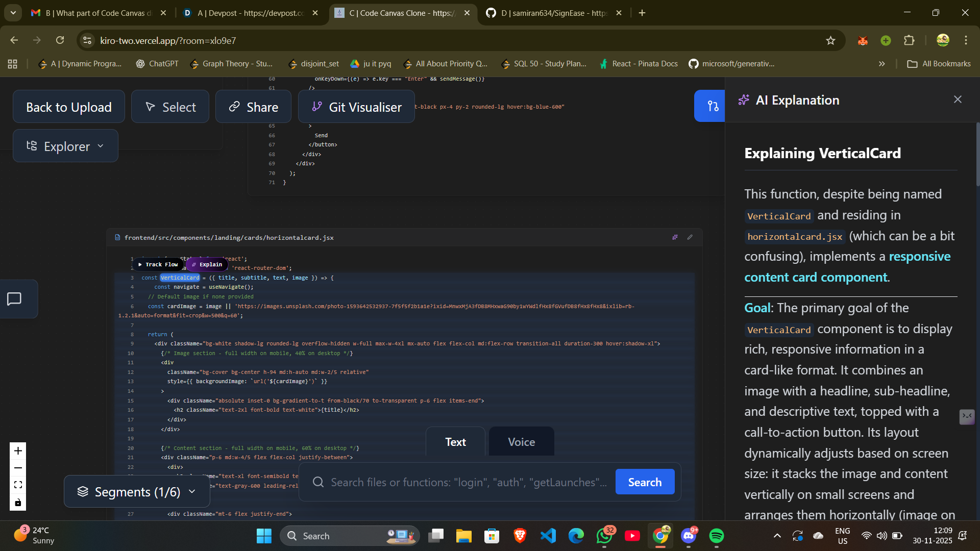Open the Chrome tab list chevron
Viewport: 980px width, 551px height.
click(13, 13)
